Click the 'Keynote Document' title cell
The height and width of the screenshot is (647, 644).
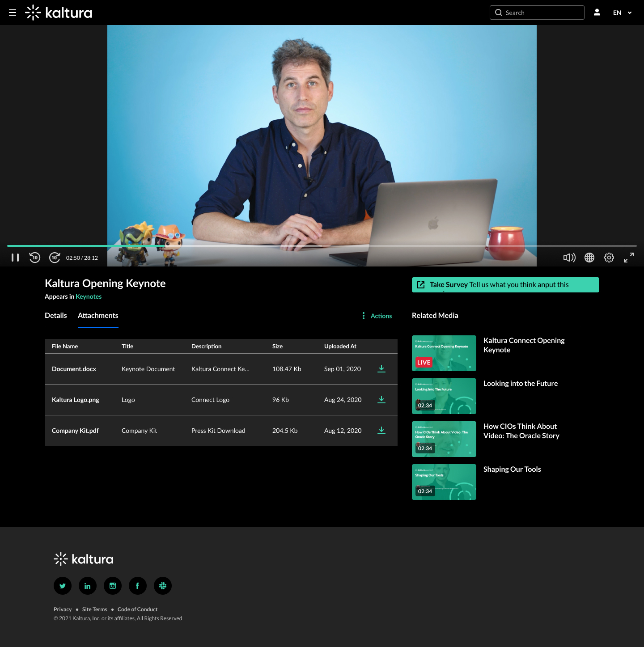[148, 369]
